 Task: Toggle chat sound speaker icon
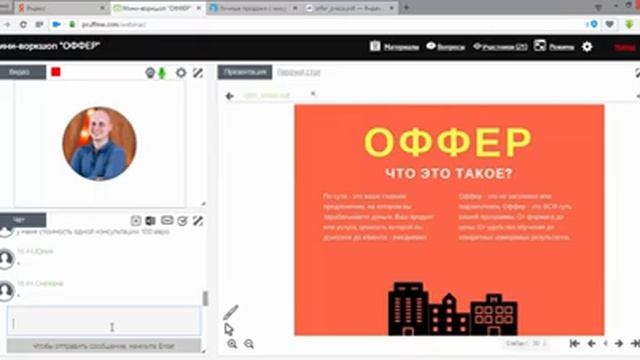click(x=151, y=220)
